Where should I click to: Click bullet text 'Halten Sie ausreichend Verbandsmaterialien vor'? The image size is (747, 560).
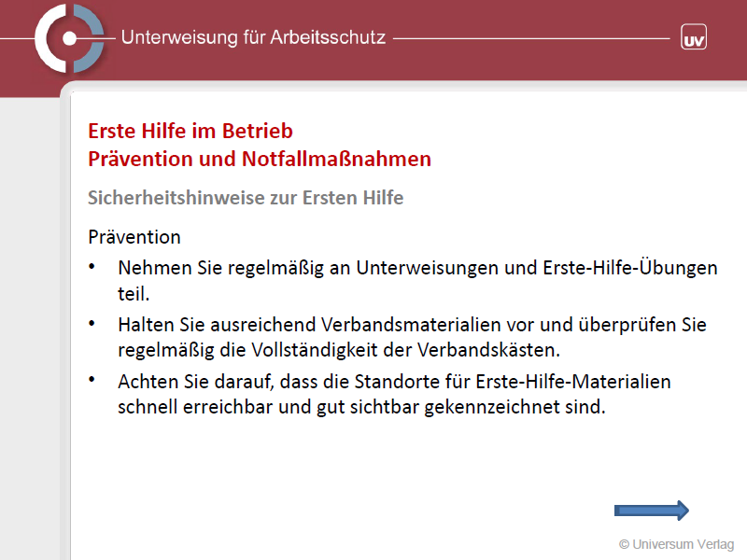326,325
